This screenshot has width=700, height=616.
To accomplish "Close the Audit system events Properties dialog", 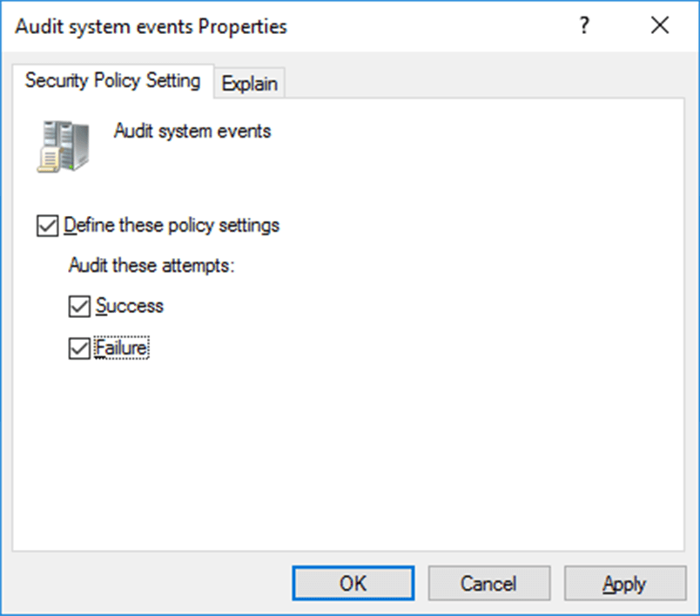I will tap(659, 25).
